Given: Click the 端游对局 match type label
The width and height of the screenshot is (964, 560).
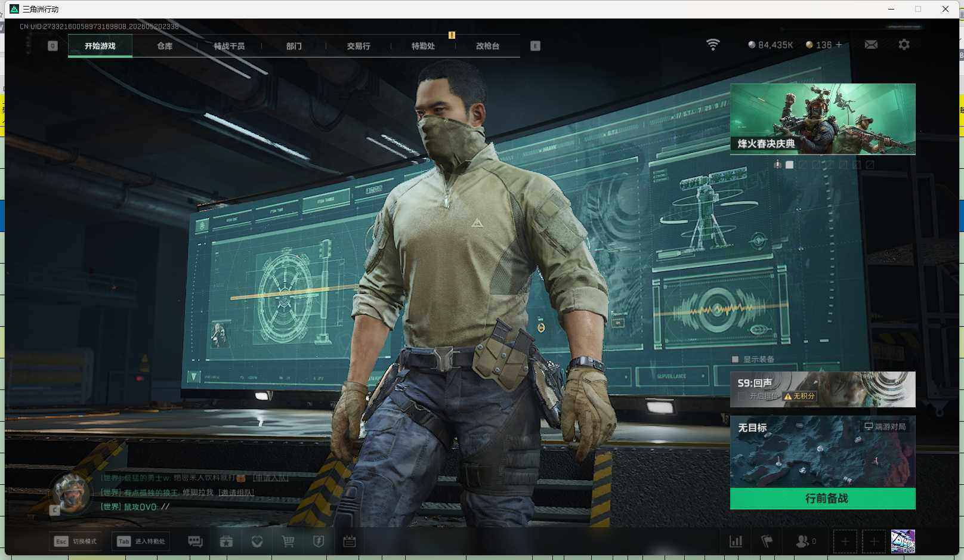Looking at the screenshot, I should click(885, 426).
